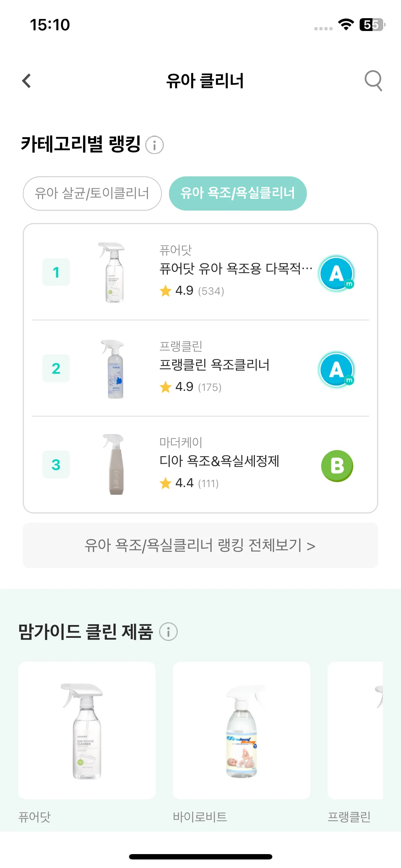Tap grade A badge for 프랭클린 욕조클리너
401x868 pixels.
coord(337,370)
